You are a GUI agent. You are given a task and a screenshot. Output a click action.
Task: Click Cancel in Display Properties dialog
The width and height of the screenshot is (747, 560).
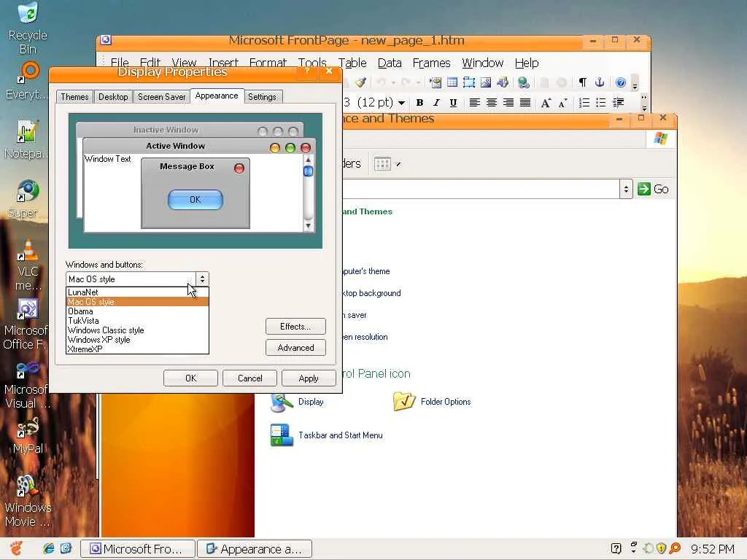coord(249,378)
